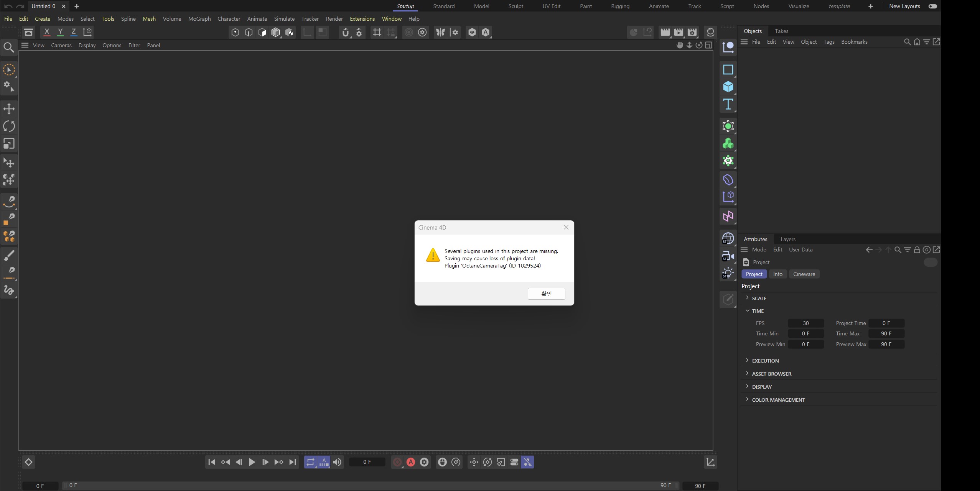
Task: Open Attributes manager hamburger menu
Action: (x=744, y=250)
